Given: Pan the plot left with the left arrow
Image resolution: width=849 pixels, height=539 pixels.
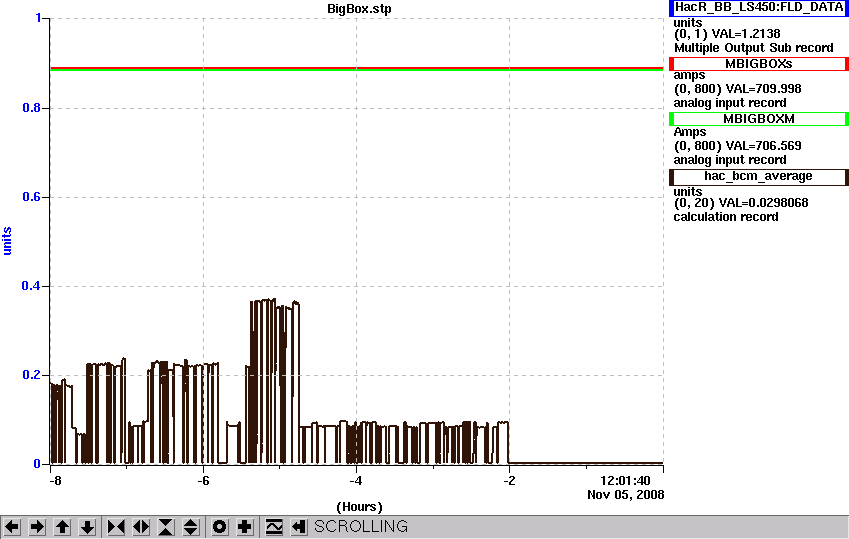Looking at the screenshot, I should [12, 527].
